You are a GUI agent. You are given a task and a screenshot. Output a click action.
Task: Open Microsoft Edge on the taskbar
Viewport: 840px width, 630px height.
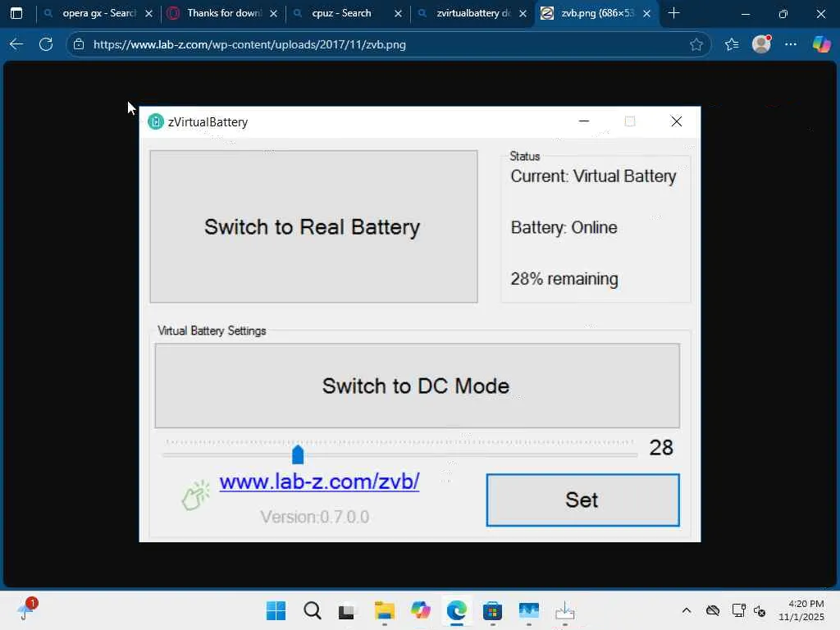(456, 610)
